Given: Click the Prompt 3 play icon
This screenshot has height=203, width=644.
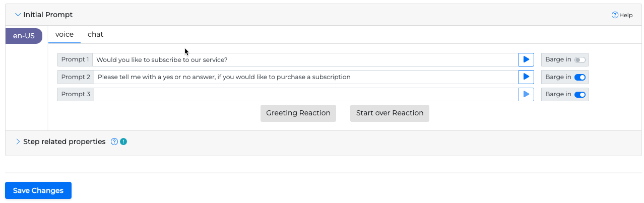Looking at the screenshot, I should point(526,94).
